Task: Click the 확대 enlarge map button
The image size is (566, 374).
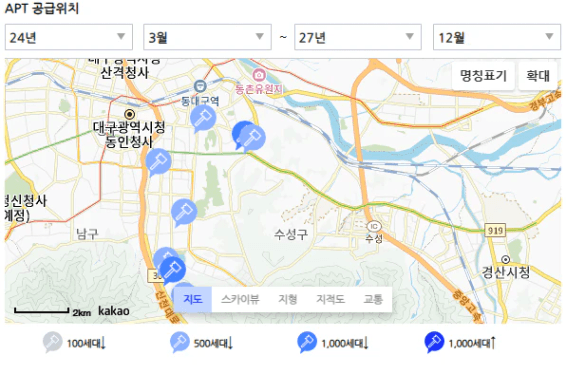Action: coord(537,75)
